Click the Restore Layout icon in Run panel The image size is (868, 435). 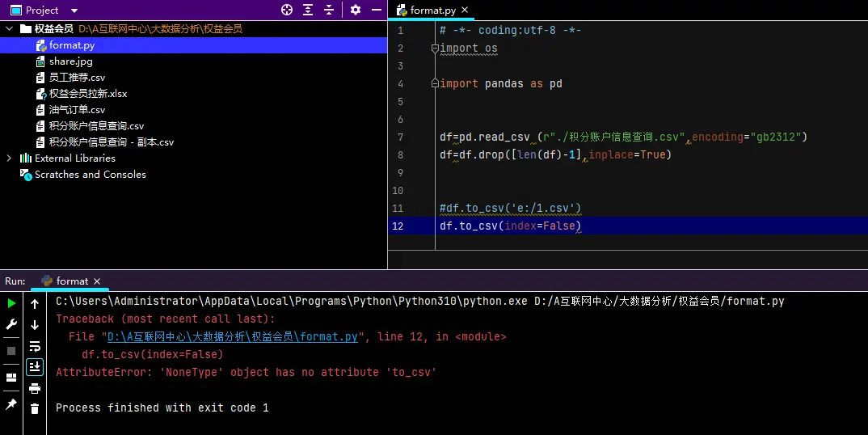[x=11, y=378]
